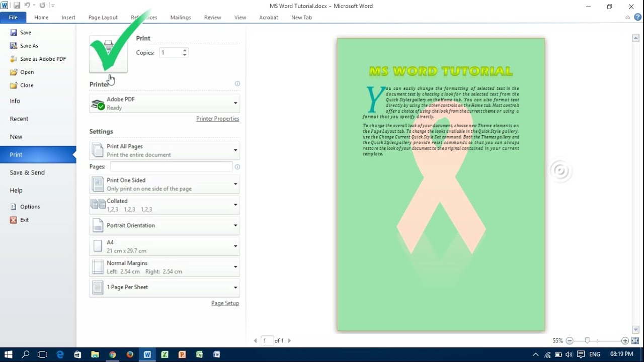The width and height of the screenshot is (644, 362).
Task: Click zoom out minus button
Action: pos(570,340)
